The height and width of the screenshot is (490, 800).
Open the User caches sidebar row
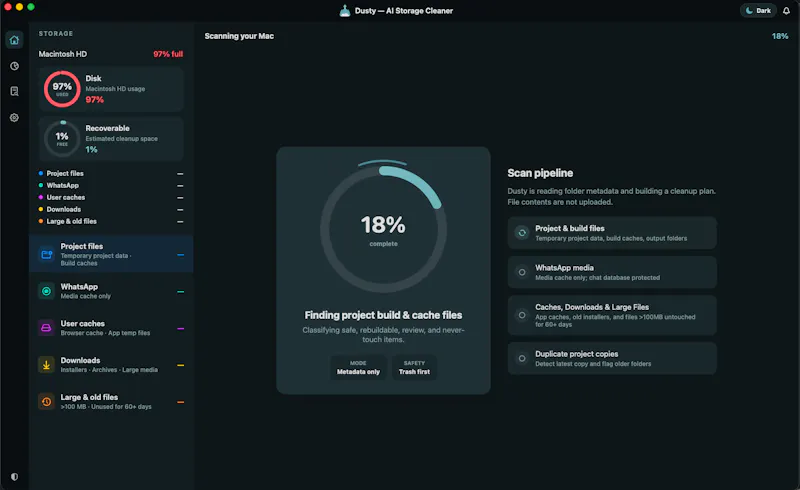coord(111,328)
